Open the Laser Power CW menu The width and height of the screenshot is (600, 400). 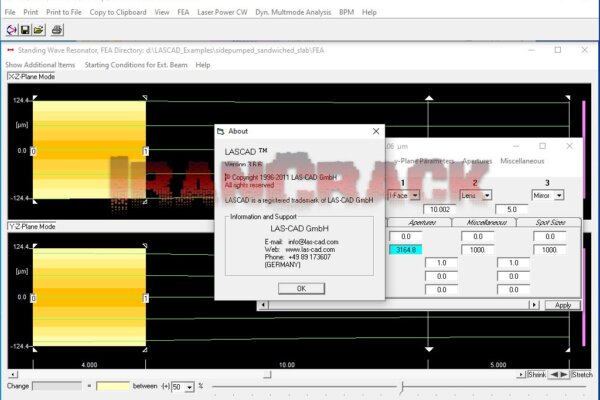tap(222, 12)
